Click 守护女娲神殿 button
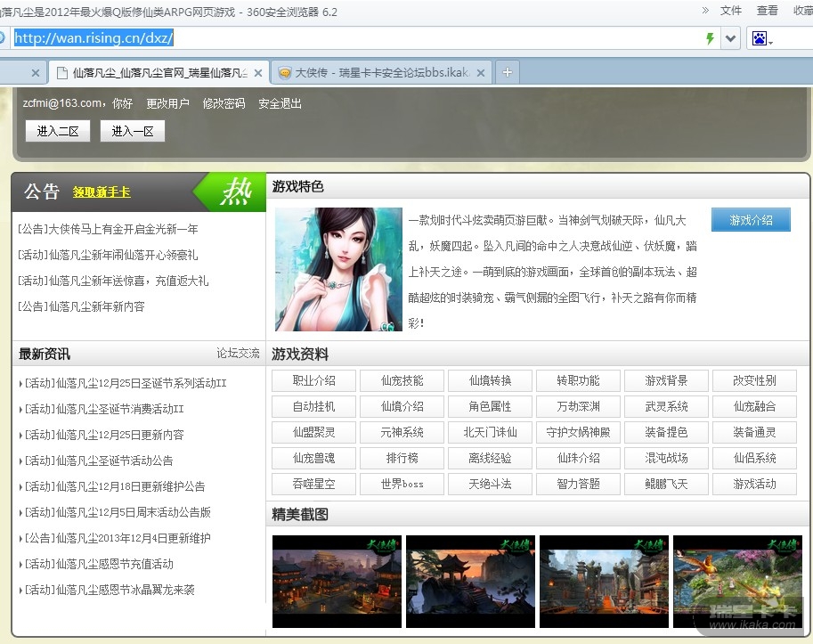Image resolution: width=813 pixels, height=644 pixels. 578,432
